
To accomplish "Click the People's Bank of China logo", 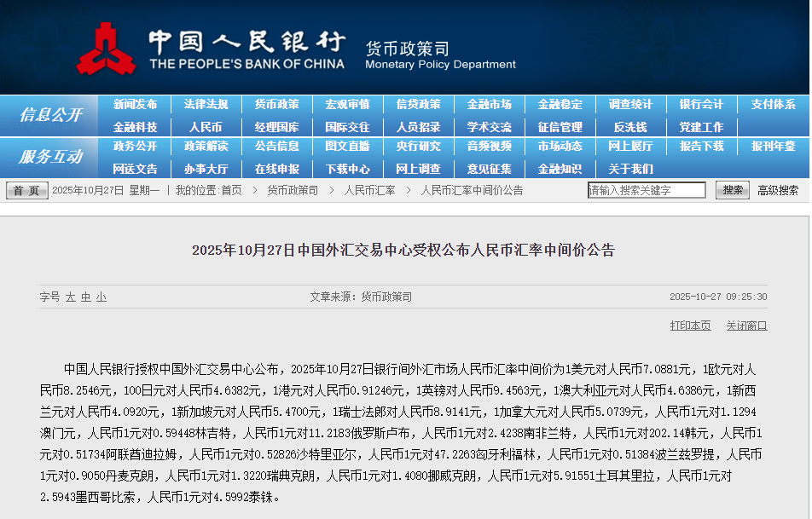I will pyautogui.click(x=106, y=49).
